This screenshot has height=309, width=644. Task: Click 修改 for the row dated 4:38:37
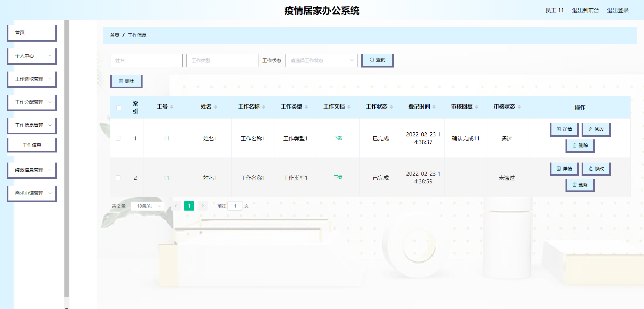tap(596, 130)
